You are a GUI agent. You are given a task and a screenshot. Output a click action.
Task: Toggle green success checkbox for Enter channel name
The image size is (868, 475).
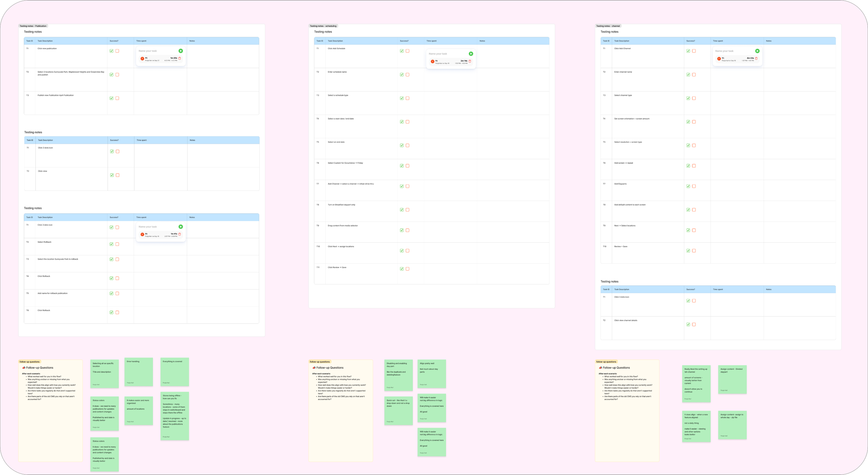click(x=688, y=75)
